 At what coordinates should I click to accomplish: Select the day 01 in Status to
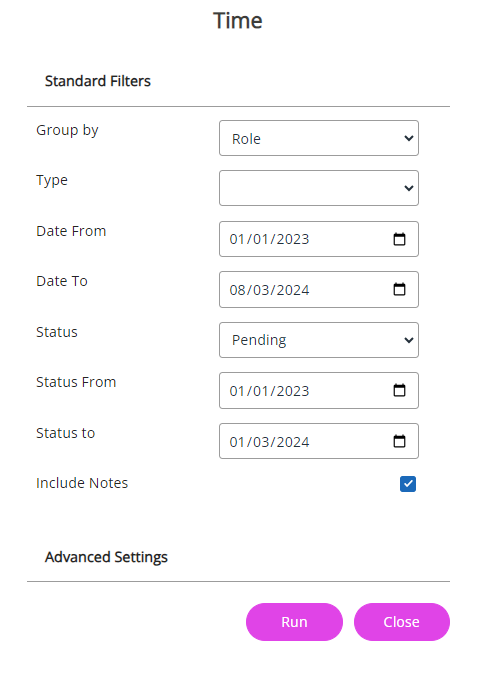237,442
